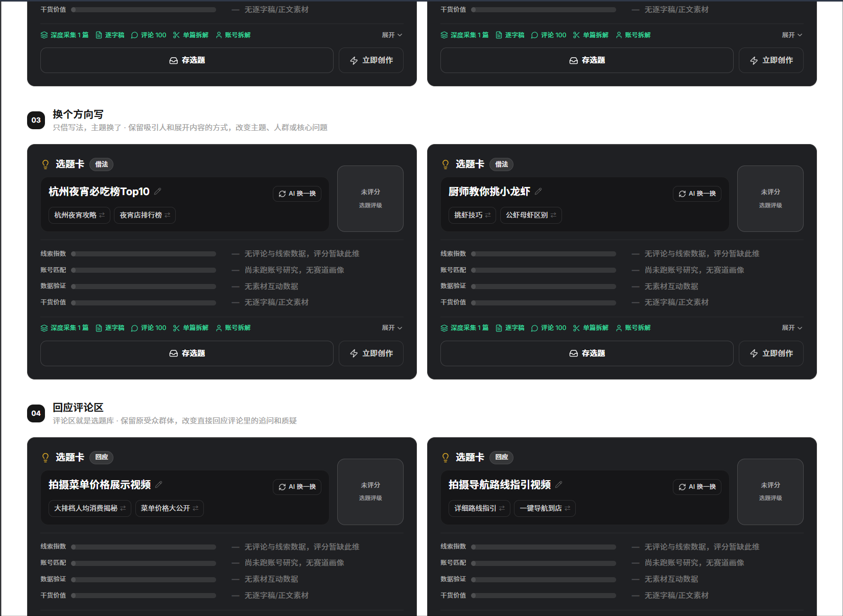Click 线索指数 bar in 杭州夜宵必吃榜Top10 card
The image size is (843, 616).
coord(144,254)
